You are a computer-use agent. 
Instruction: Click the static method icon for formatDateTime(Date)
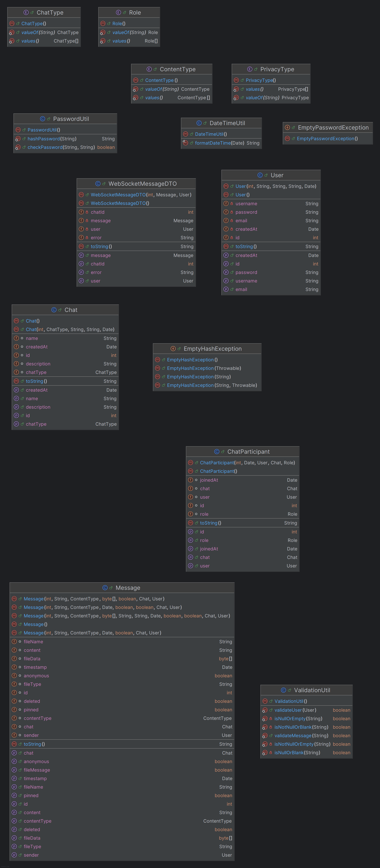point(185,143)
